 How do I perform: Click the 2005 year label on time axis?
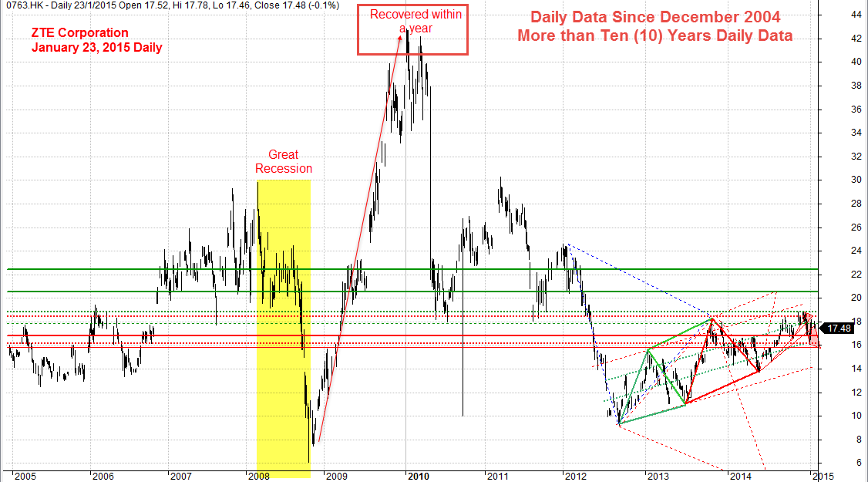(x=25, y=476)
